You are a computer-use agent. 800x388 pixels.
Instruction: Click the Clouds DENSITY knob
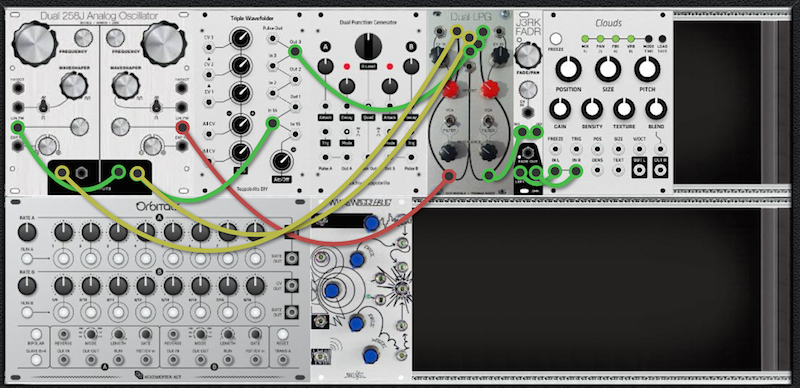(x=592, y=109)
